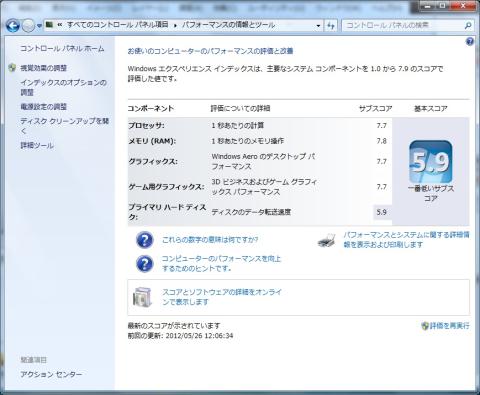The width and height of the screenshot is (480, 395).
Task: Click ディスクのデータ転送速度 description text
Action: (251, 212)
